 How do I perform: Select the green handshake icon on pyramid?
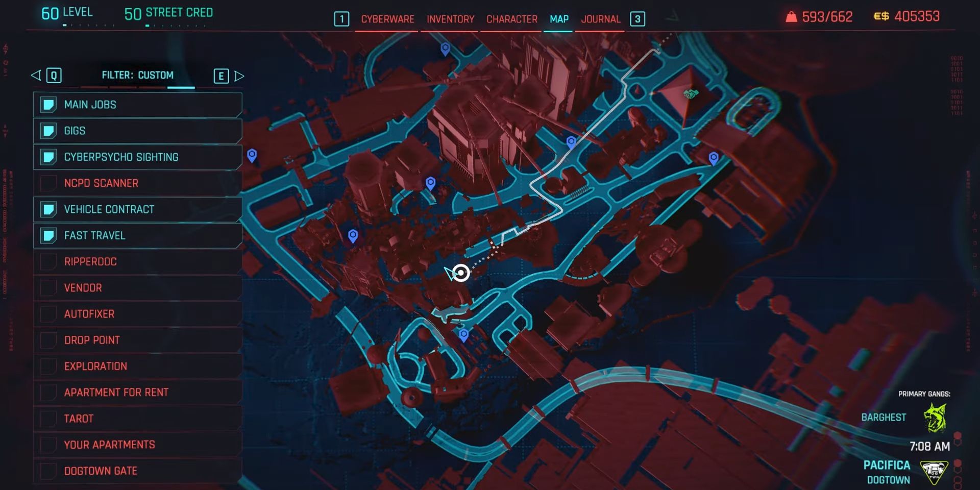(691, 94)
